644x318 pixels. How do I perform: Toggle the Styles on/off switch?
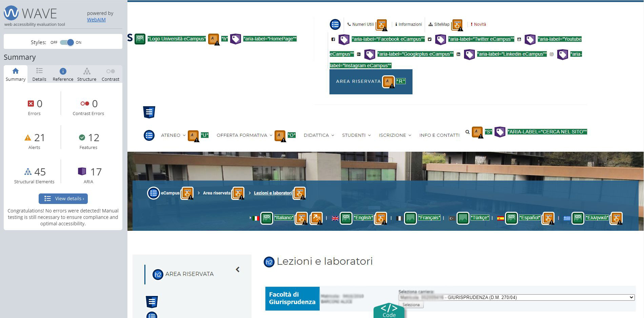click(67, 42)
